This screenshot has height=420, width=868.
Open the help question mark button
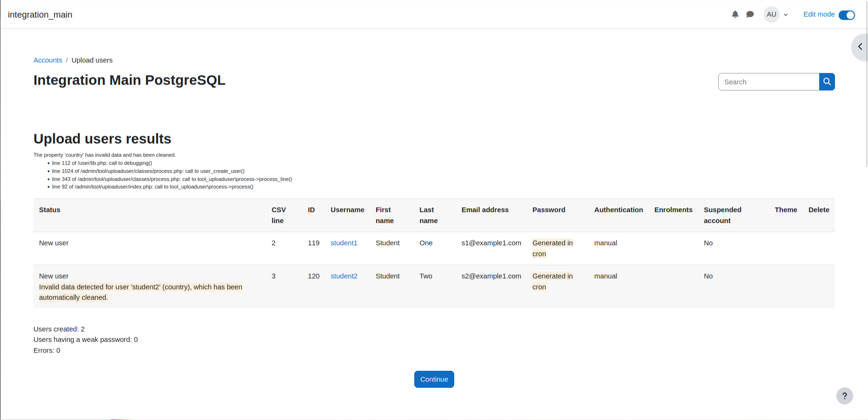click(x=845, y=396)
